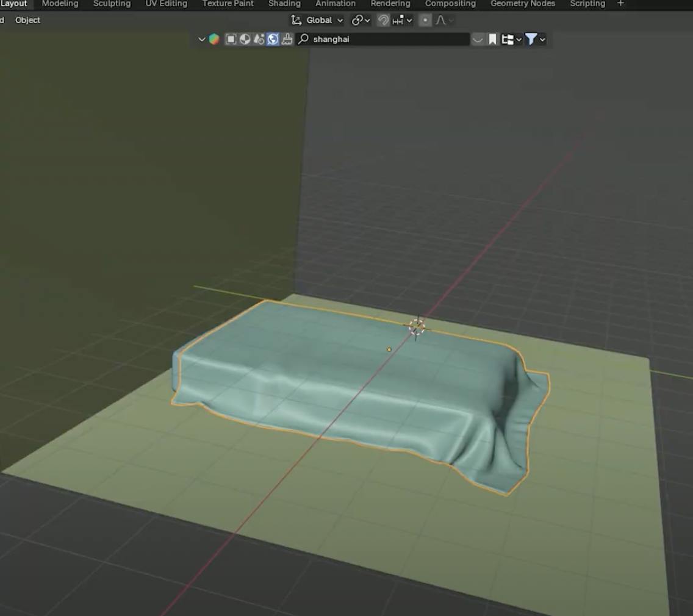Switch to the Sculpting workspace tab
Screen dimensions: 693x616
click(x=112, y=4)
